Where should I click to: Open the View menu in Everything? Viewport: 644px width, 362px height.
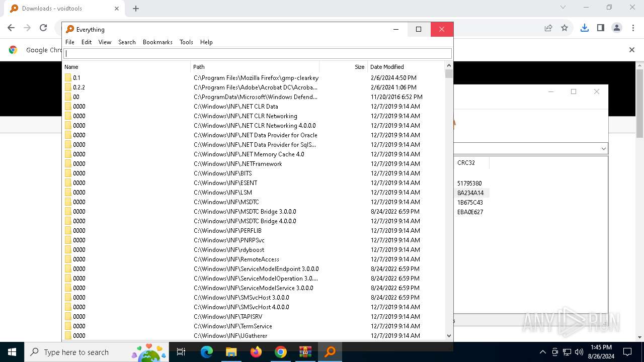[105, 42]
